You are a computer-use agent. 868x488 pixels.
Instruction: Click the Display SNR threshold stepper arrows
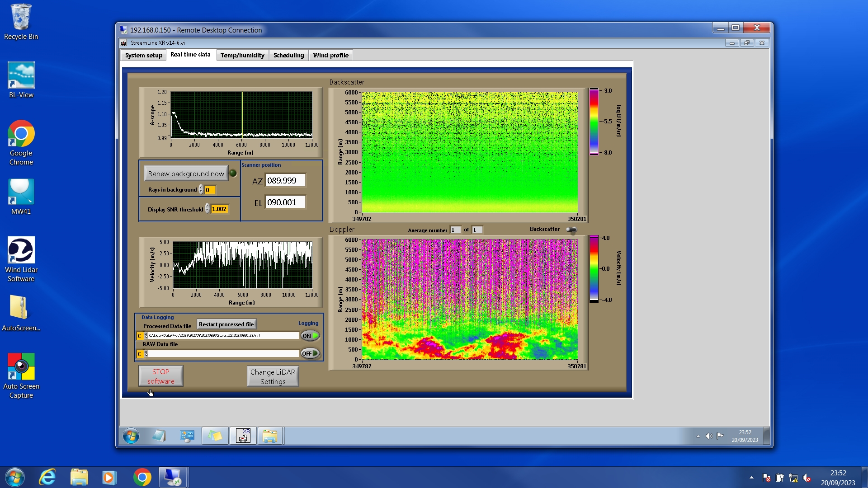click(x=208, y=209)
